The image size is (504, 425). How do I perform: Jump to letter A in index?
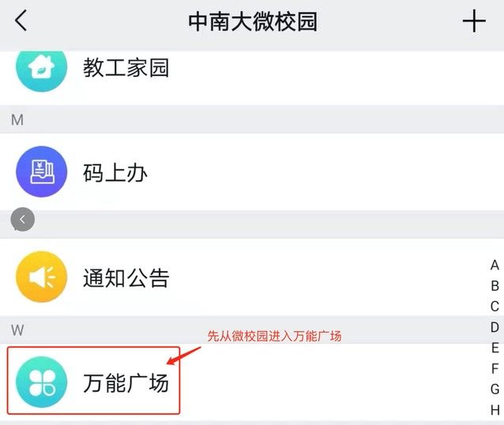(x=495, y=265)
